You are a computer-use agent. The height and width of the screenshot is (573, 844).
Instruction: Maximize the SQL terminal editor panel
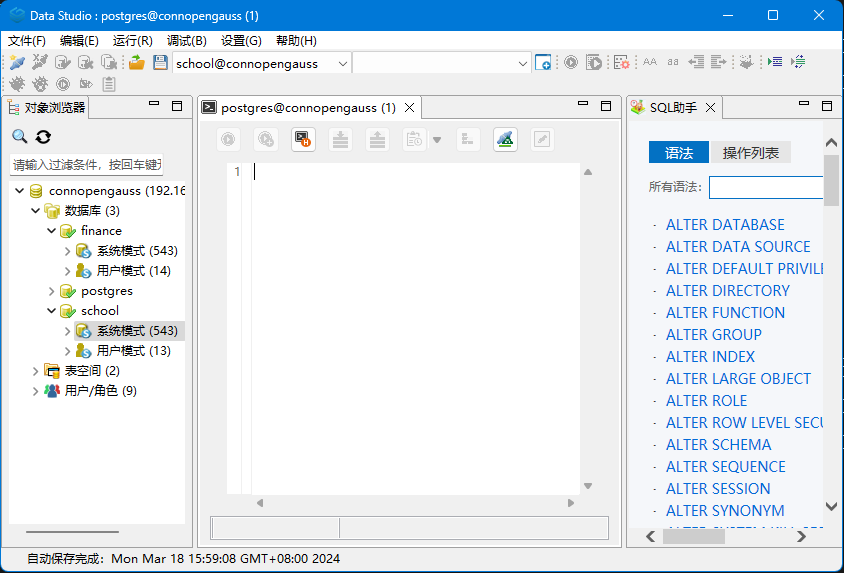tap(606, 106)
